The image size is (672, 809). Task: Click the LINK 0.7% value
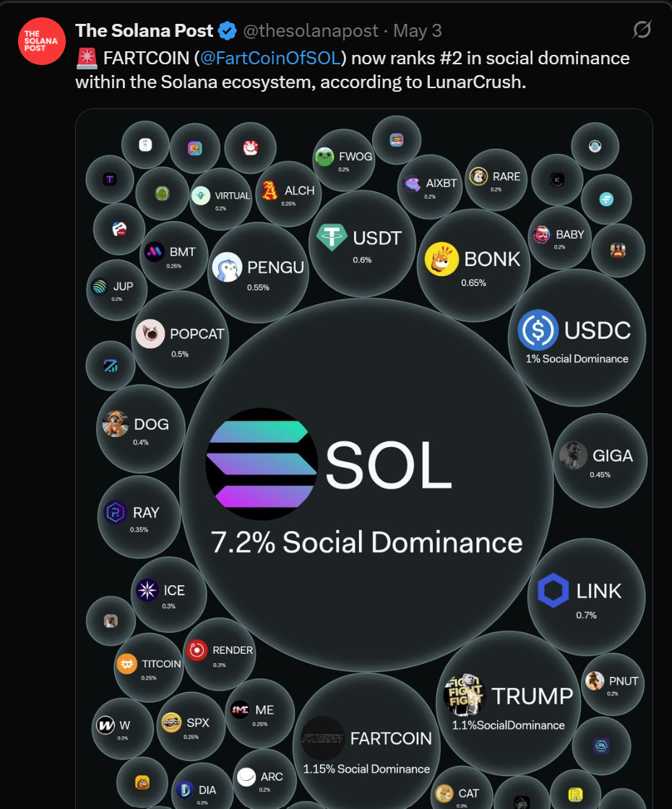pos(586,615)
